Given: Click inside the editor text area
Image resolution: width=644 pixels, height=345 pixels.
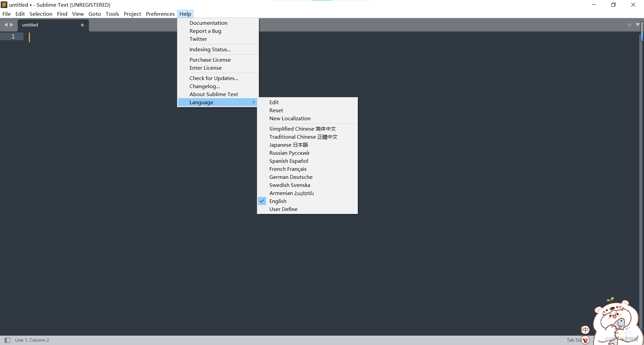Looking at the screenshot, I should [331, 183].
